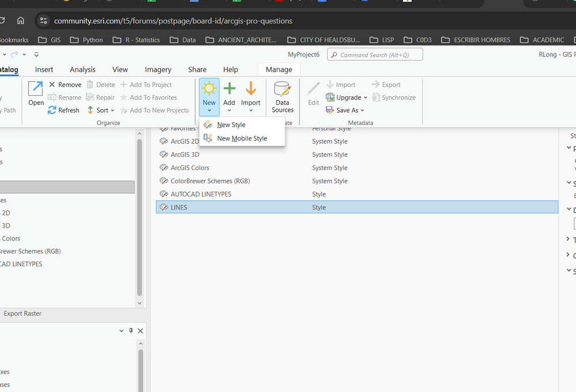Close the lower pane with X
This screenshot has width=576, height=392.
tap(140, 331)
